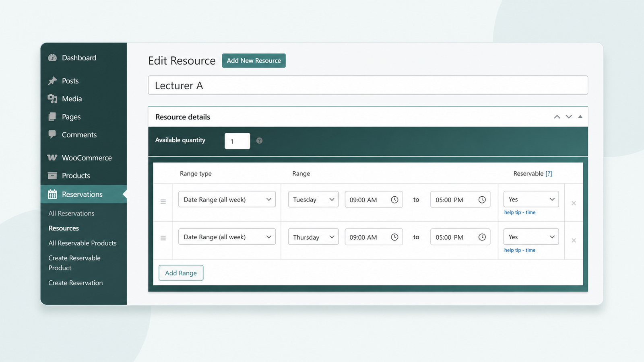
Task: Click the Resource details heading
Action: click(x=183, y=117)
